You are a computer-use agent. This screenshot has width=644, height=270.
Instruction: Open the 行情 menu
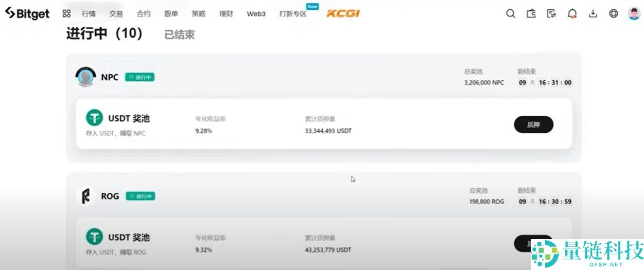89,14
